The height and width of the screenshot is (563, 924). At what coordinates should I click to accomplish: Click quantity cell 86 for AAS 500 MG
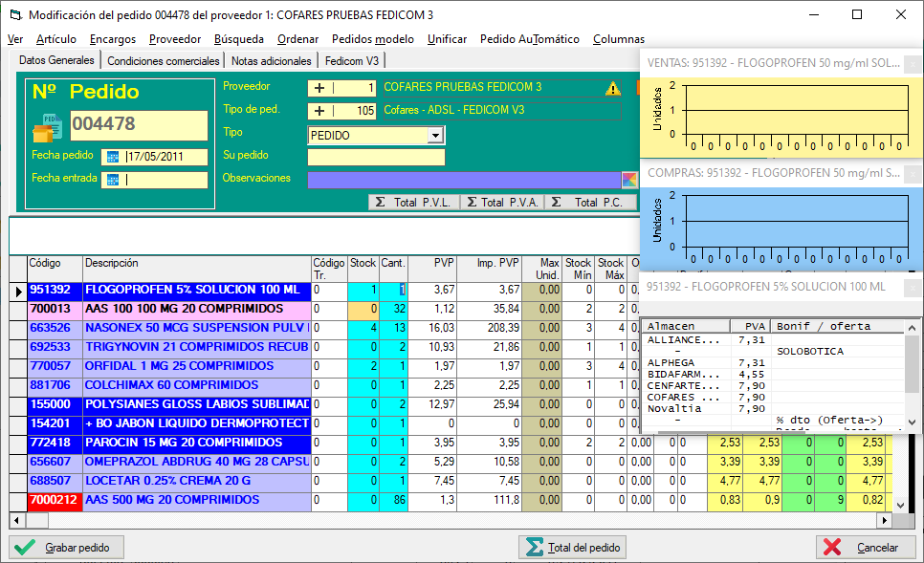pos(393,501)
